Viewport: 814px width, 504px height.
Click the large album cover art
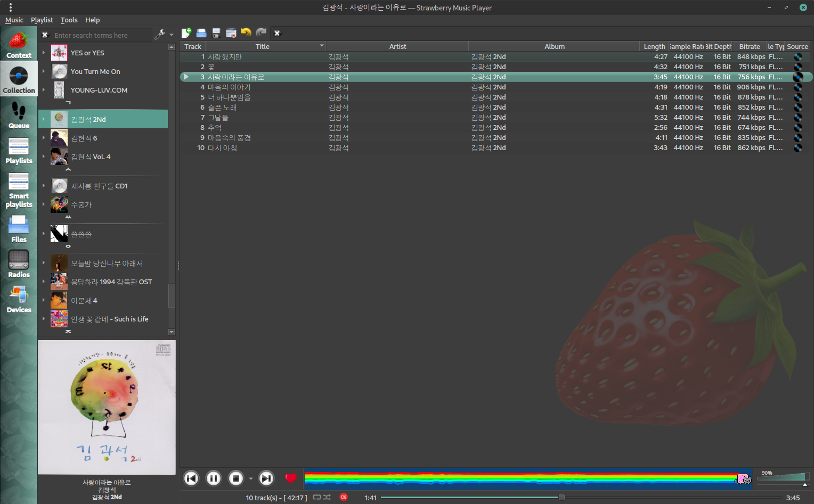coord(107,407)
